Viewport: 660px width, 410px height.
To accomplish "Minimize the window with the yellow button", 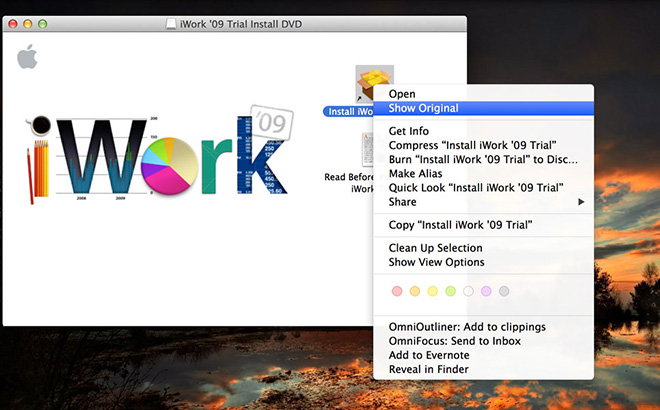I will (28, 24).
